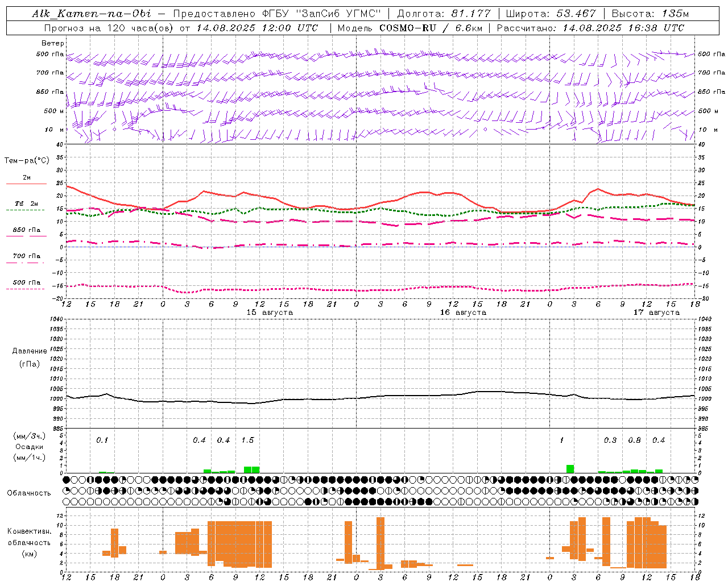Click the forecast start time 14.08.2025 12:00 UTC
Image resolution: width=728 pixels, height=582 pixels.
[x=258, y=28]
